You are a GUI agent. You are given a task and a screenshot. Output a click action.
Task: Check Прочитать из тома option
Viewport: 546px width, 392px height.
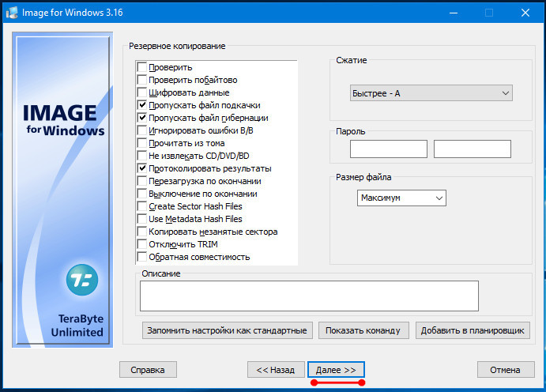click(141, 143)
